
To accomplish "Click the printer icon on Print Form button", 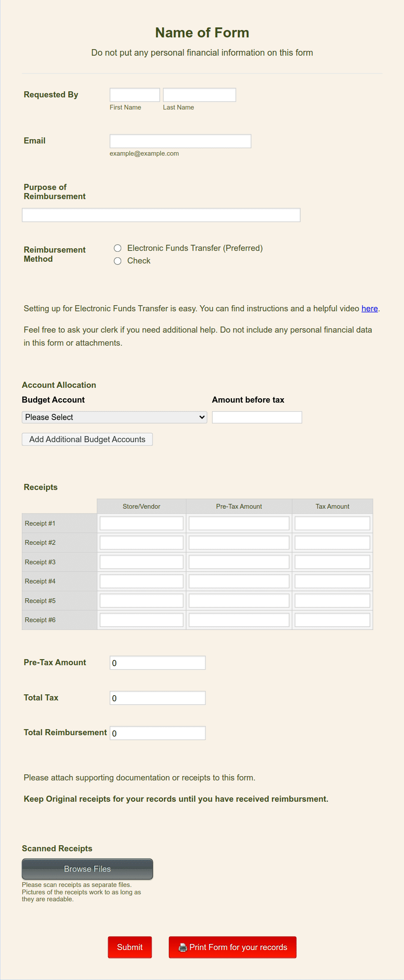I will click(184, 947).
